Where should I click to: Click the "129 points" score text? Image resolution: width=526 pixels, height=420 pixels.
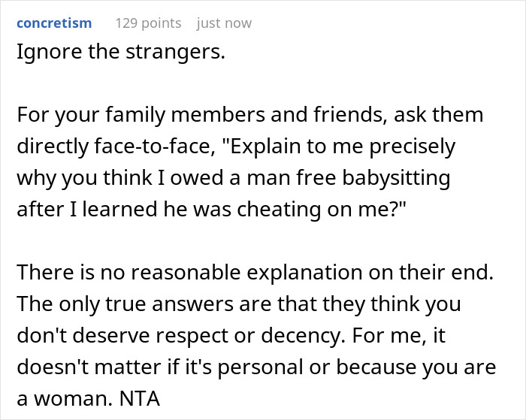148,23
